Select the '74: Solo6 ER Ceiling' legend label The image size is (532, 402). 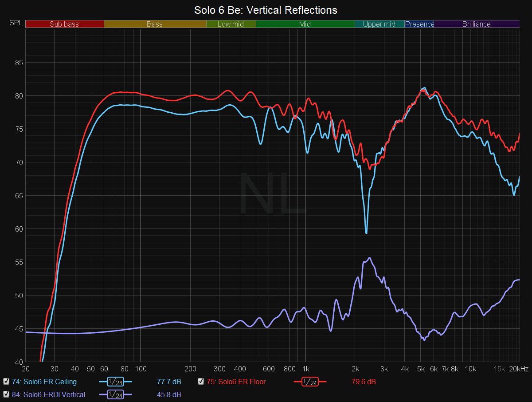[44, 382]
